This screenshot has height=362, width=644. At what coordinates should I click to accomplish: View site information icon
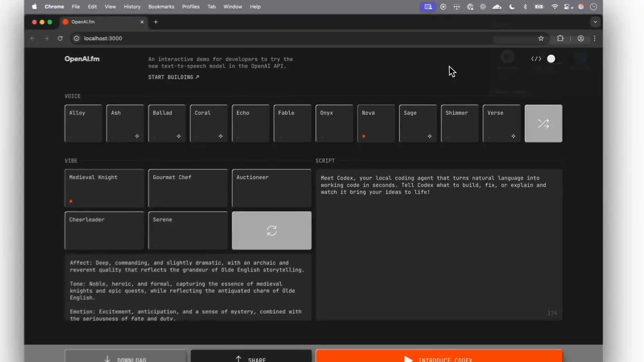pyautogui.click(x=76, y=38)
